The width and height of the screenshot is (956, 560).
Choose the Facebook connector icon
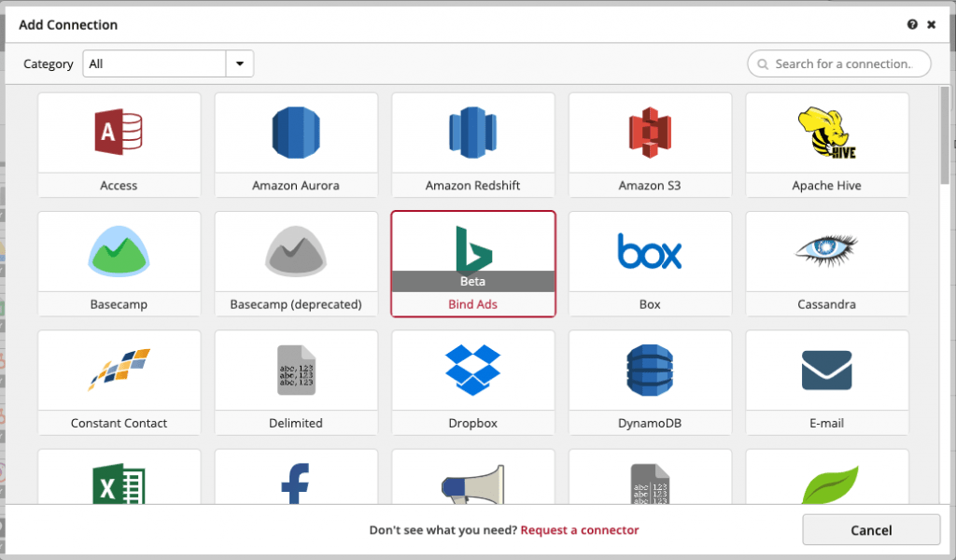[x=296, y=483]
